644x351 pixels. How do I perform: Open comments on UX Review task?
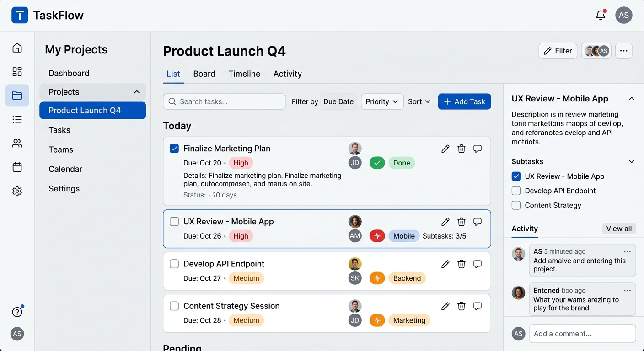pos(478,222)
